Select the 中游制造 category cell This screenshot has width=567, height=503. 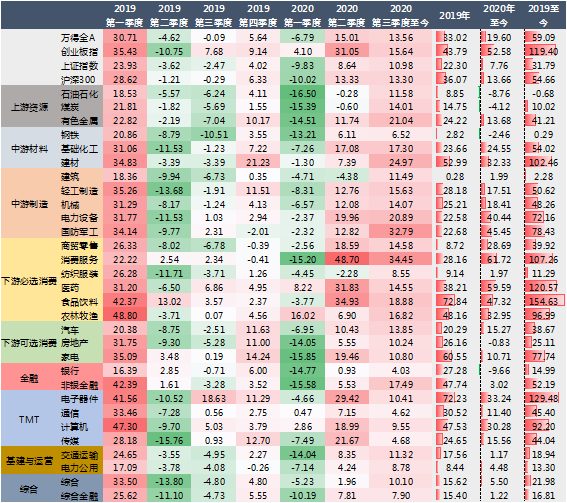coord(29,204)
